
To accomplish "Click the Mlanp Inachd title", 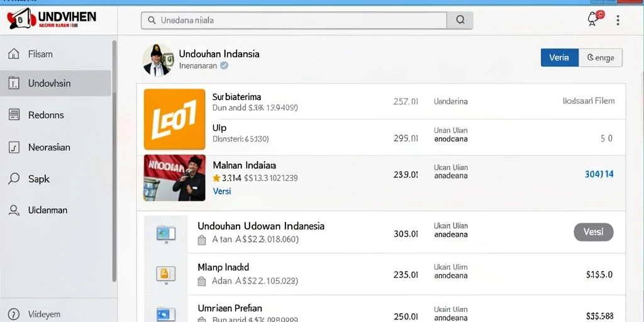I will coord(223,267).
